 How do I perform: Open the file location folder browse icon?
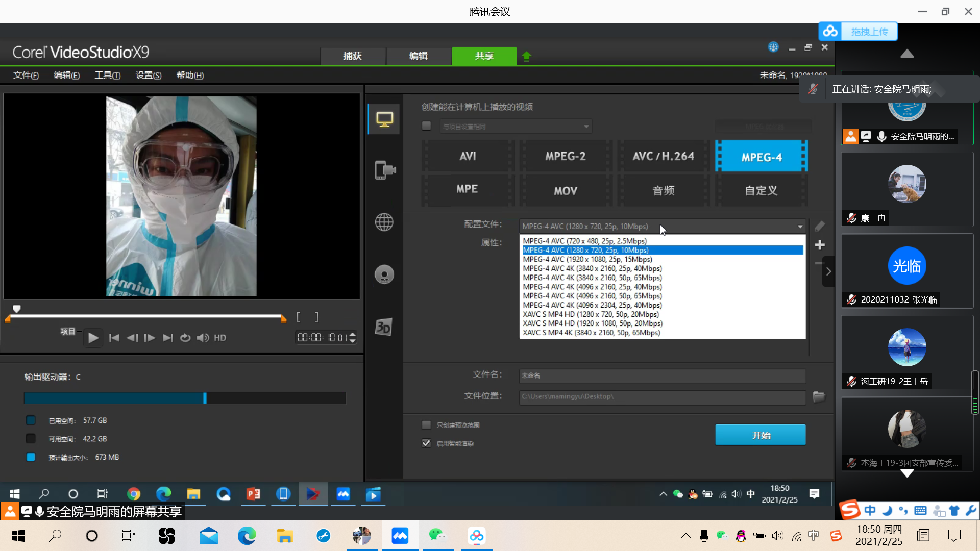coord(819,396)
